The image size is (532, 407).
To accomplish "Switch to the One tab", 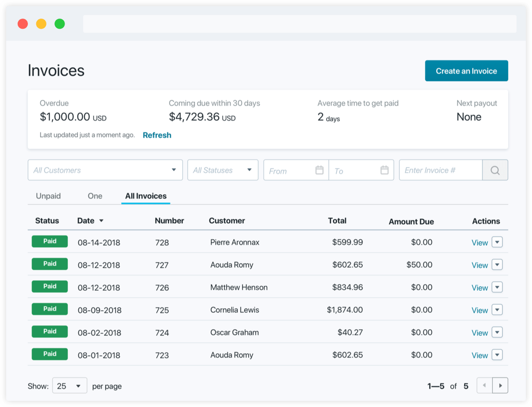I will [95, 196].
